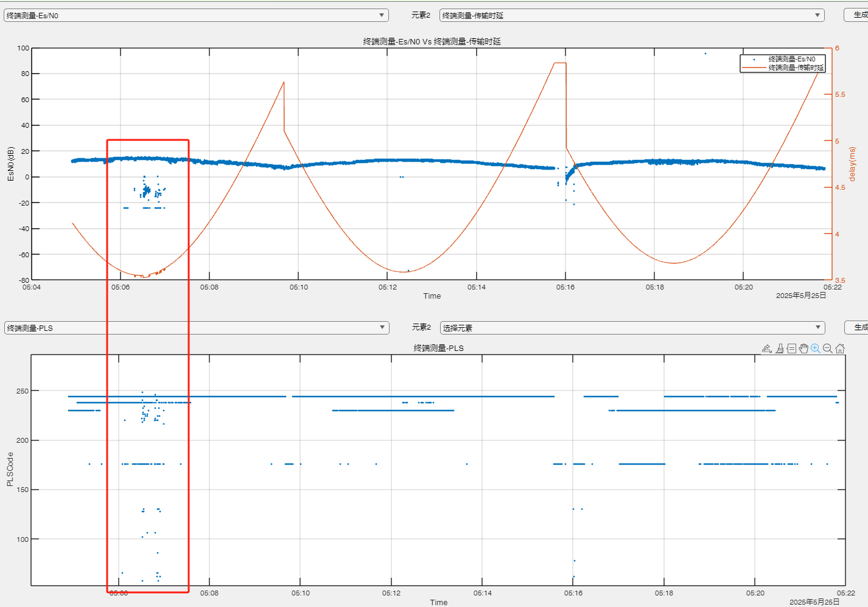
Task: Click the lower 生成 button
Action: [x=857, y=327]
